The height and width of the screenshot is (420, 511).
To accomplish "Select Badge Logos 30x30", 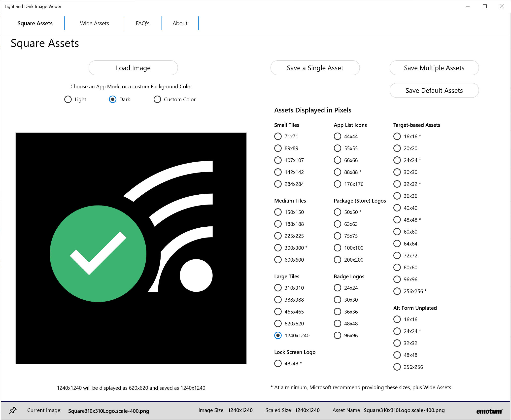I will (346, 300).
